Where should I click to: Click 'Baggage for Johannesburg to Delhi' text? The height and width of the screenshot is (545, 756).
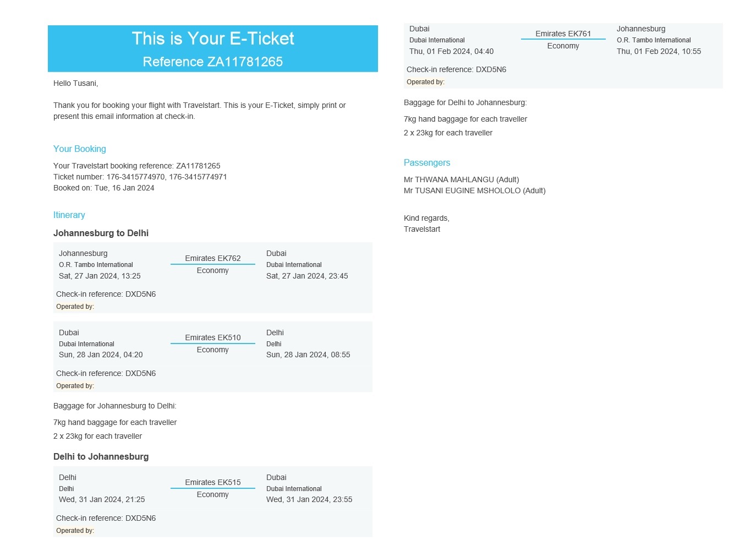pos(115,406)
